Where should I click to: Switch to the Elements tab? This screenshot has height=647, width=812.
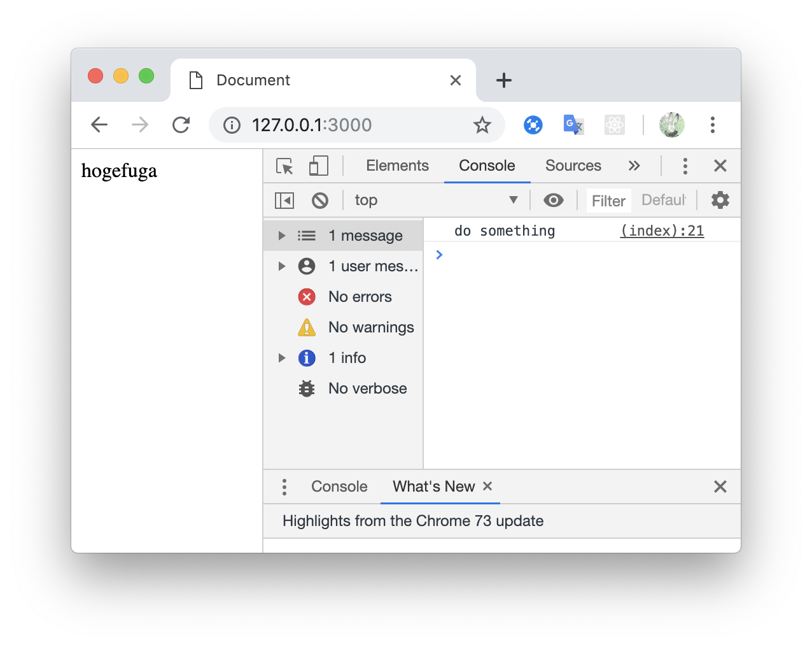pyautogui.click(x=397, y=166)
